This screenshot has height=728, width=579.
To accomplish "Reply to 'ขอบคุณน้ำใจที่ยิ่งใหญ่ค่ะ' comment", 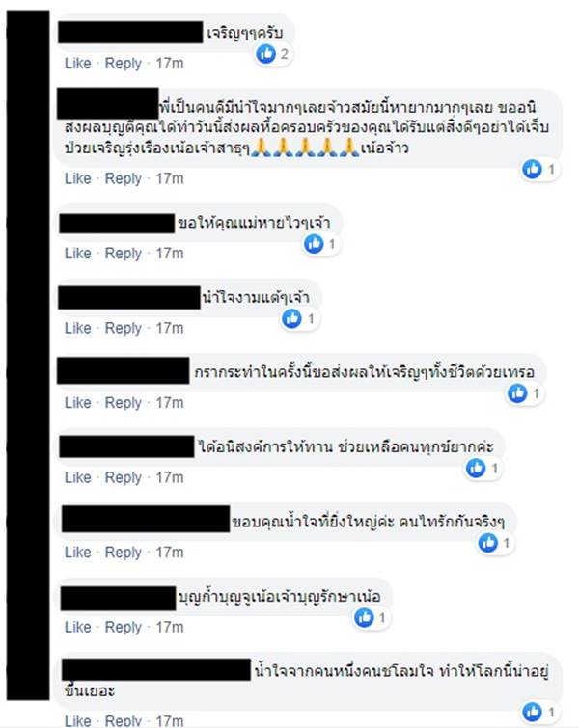I will click(x=124, y=553).
